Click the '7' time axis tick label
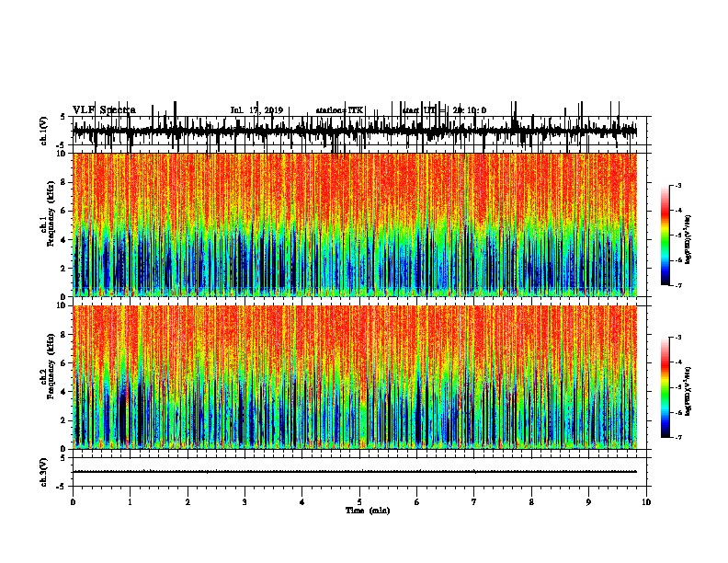The width and height of the screenshot is (728, 563). (474, 502)
